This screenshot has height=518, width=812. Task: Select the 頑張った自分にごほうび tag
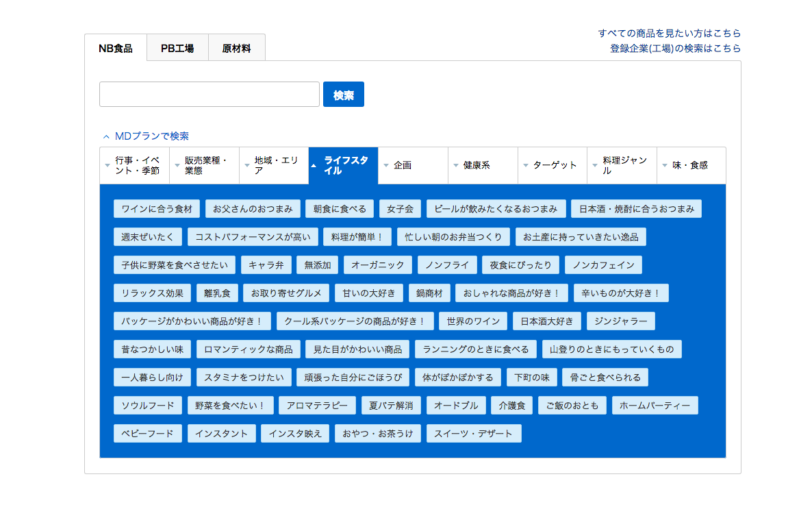click(x=353, y=377)
